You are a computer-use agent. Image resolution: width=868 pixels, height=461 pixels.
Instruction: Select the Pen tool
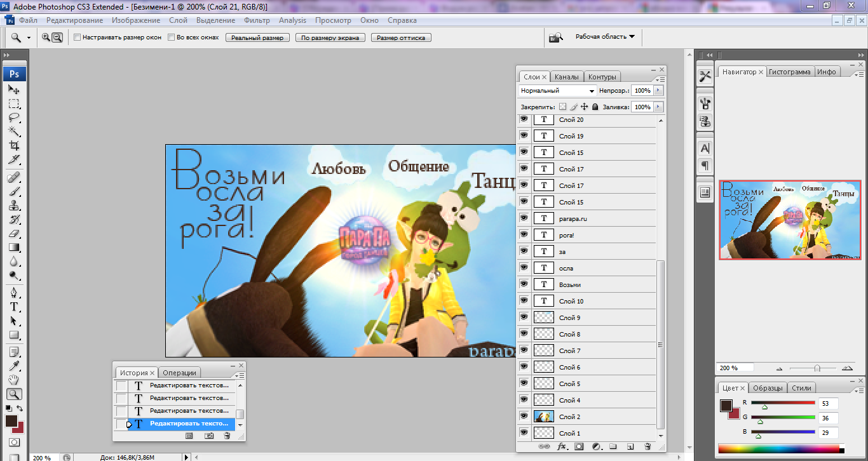[x=14, y=293]
